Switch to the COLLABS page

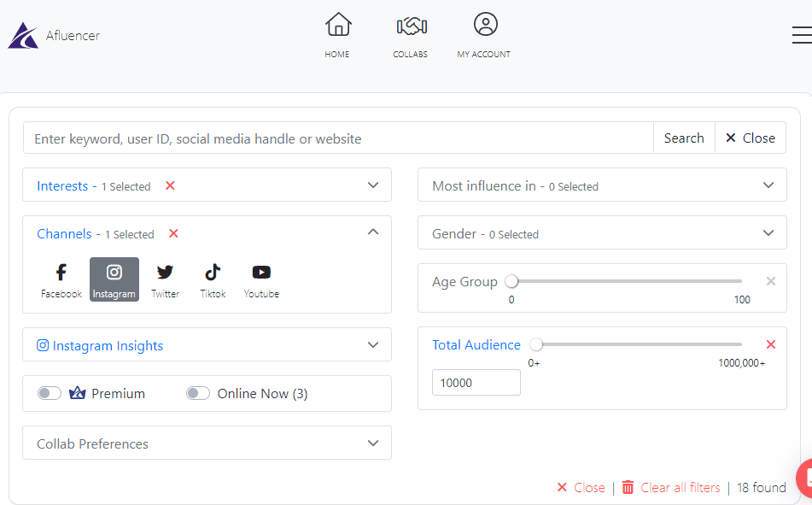click(x=410, y=36)
